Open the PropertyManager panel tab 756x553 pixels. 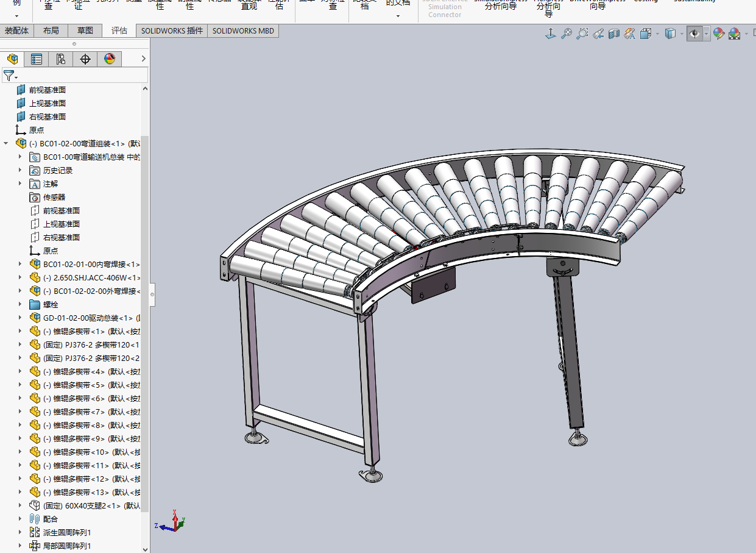[37, 59]
